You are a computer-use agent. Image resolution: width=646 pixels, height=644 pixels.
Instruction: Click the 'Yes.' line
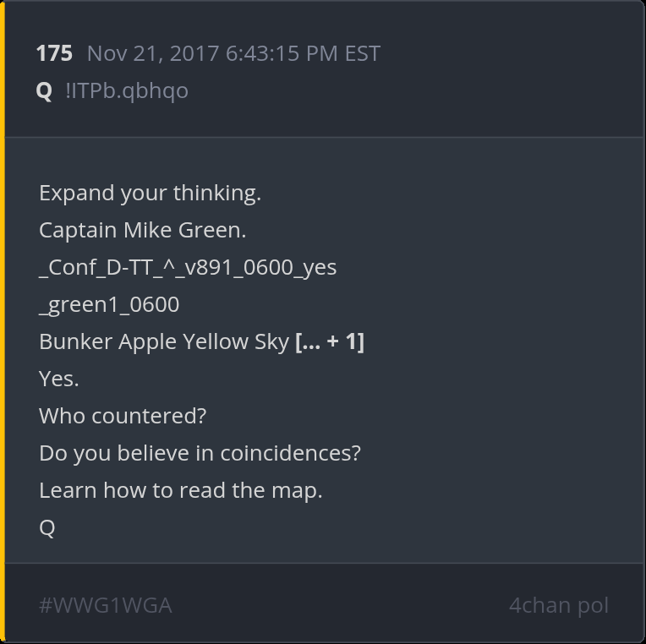coord(59,379)
